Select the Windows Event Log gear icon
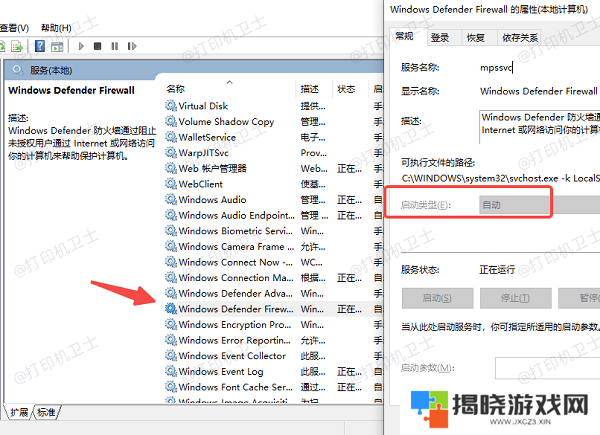 [x=171, y=371]
